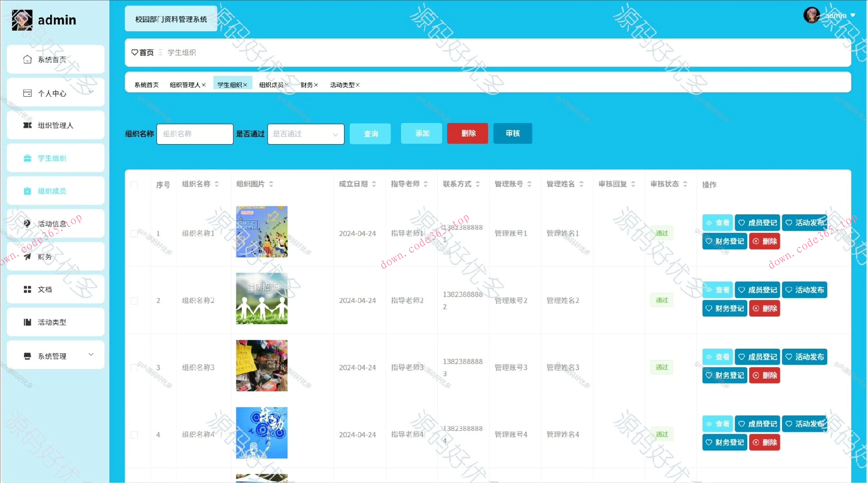Open 活动信息 via its clock sidebar icon

pyautogui.click(x=27, y=223)
